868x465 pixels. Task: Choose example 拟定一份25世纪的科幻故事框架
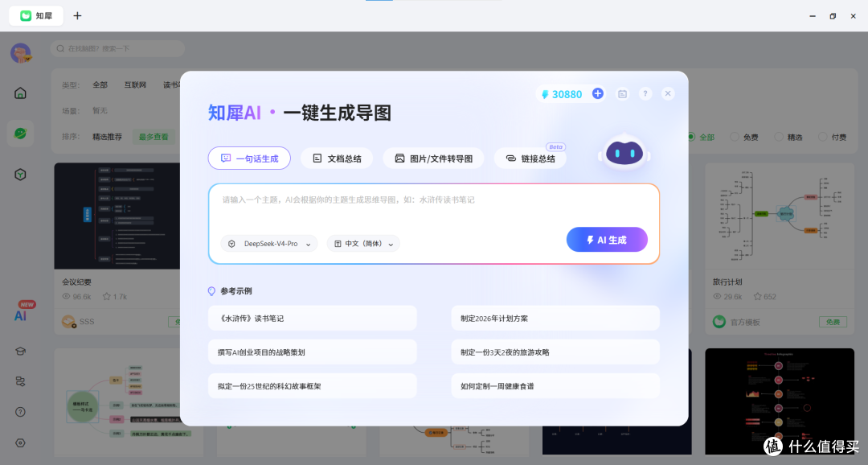[312, 385]
